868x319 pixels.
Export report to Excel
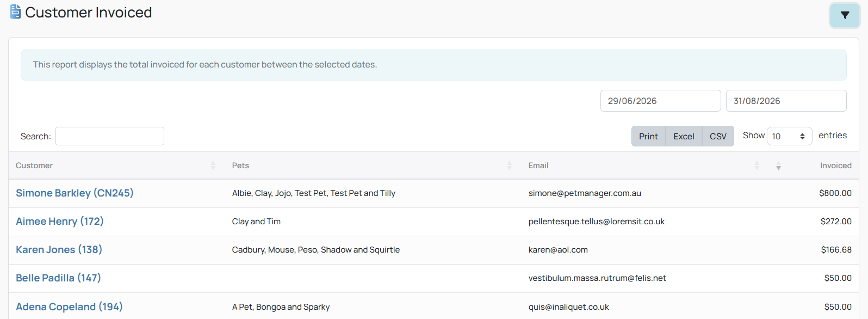(684, 136)
